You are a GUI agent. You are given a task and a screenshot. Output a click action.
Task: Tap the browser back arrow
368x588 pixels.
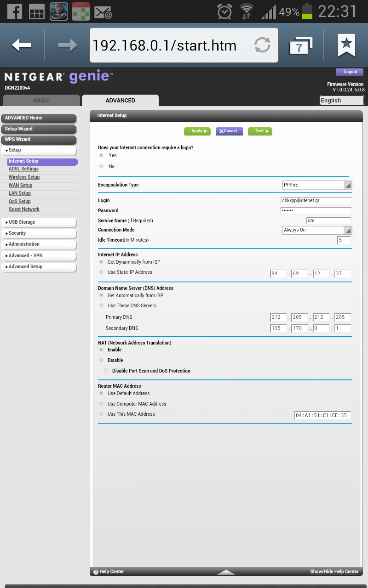click(22, 45)
